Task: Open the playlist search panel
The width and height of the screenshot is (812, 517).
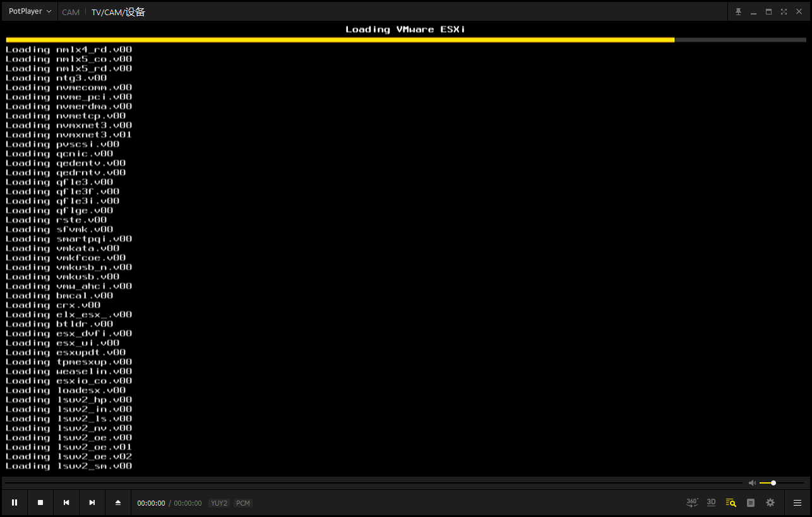Action: point(731,502)
